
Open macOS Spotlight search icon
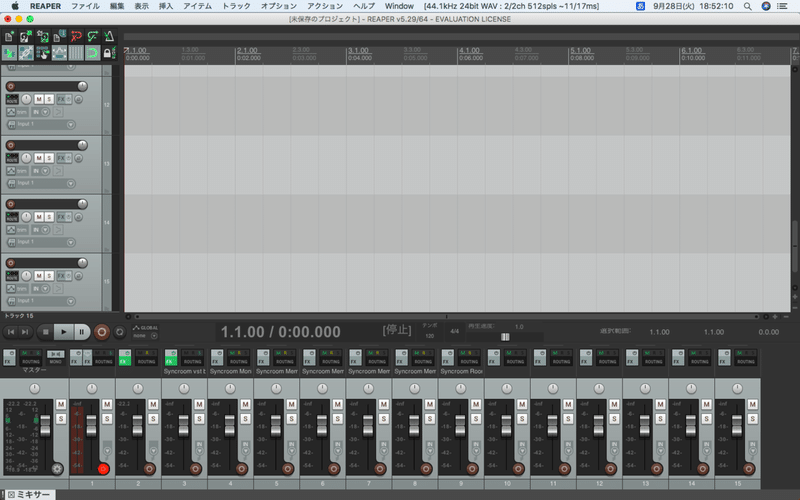pyautogui.click(x=747, y=6)
